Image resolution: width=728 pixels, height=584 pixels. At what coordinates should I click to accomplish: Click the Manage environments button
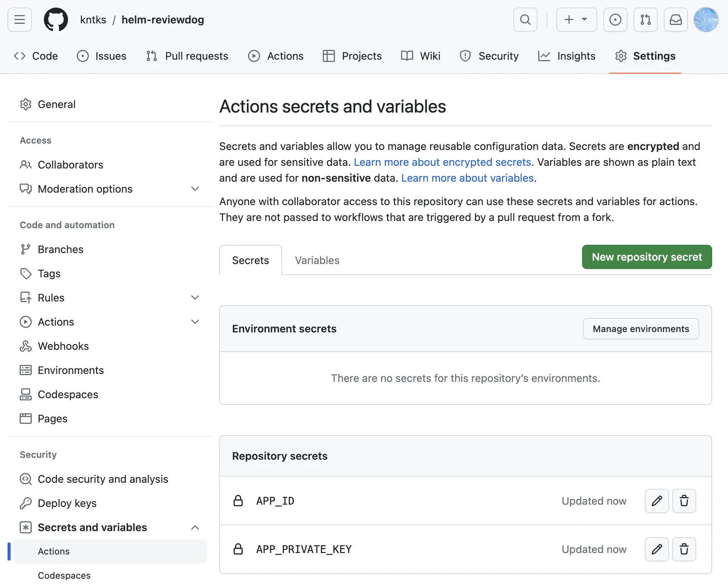[x=641, y=328]
